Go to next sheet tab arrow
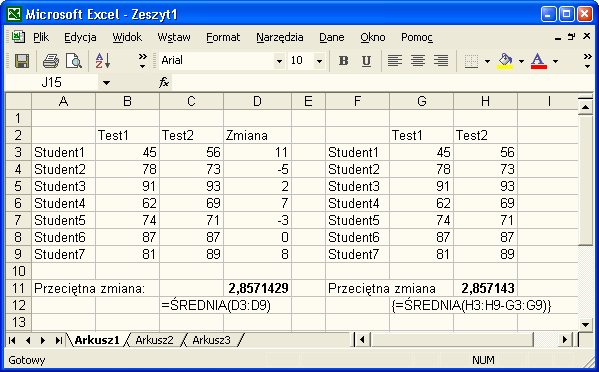 43,340
